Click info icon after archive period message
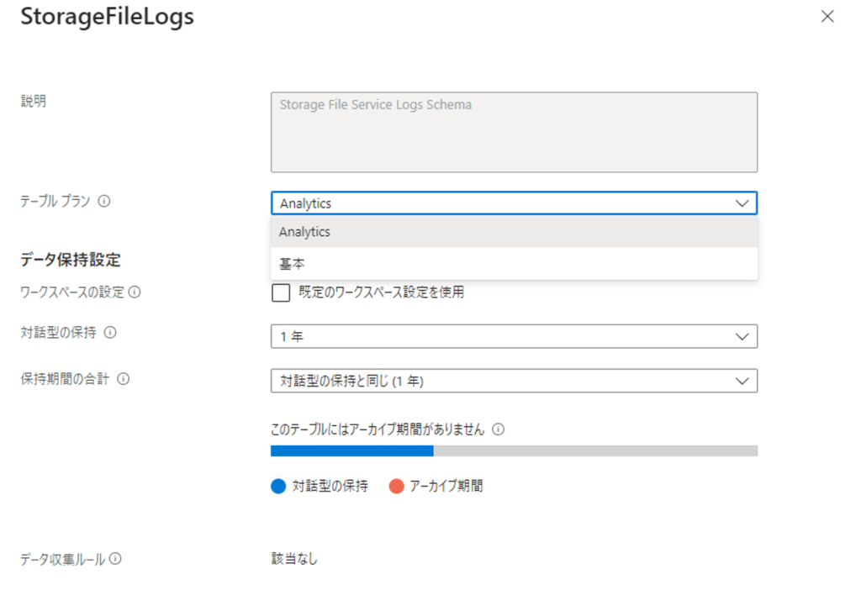Viewport: 861px width, 616px height. (x=498, y=429)
